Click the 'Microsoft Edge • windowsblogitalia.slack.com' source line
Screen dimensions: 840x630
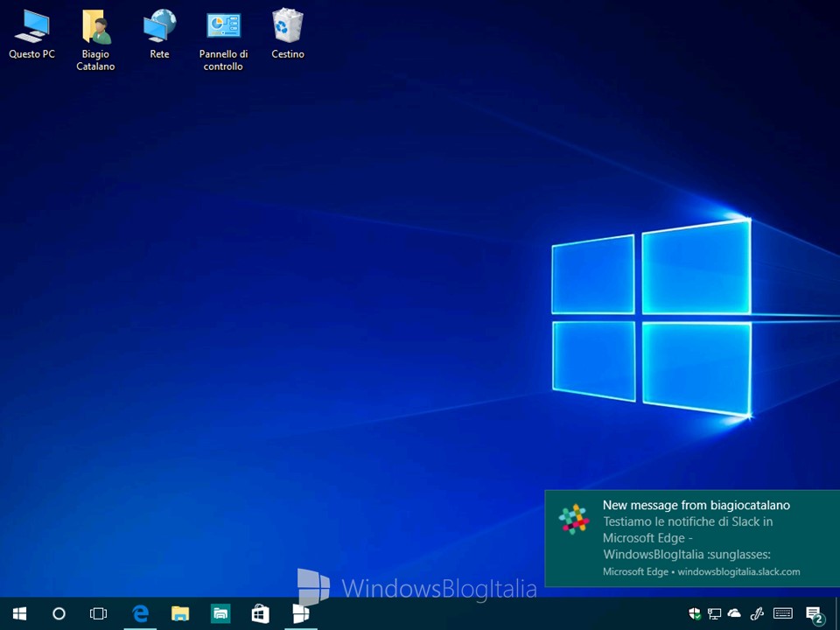[x=701, y=571]
